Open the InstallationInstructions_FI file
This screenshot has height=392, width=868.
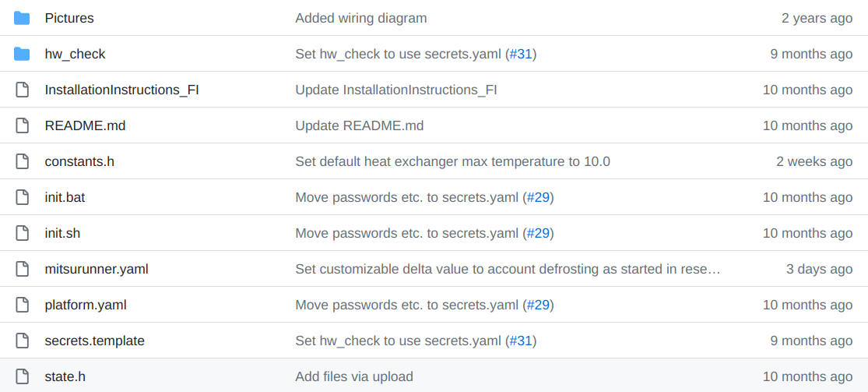pos(121,90)
